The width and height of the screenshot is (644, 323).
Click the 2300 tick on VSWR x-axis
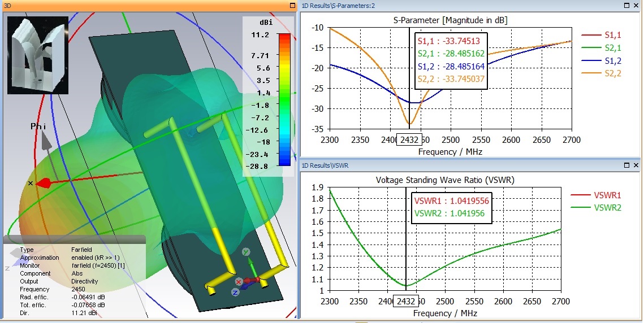[x=330, y=301]
